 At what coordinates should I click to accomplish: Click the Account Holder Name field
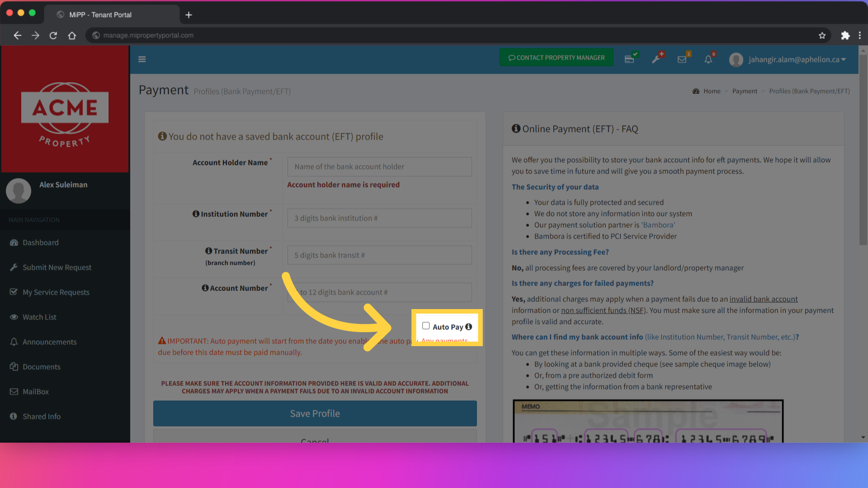[379, 167]
